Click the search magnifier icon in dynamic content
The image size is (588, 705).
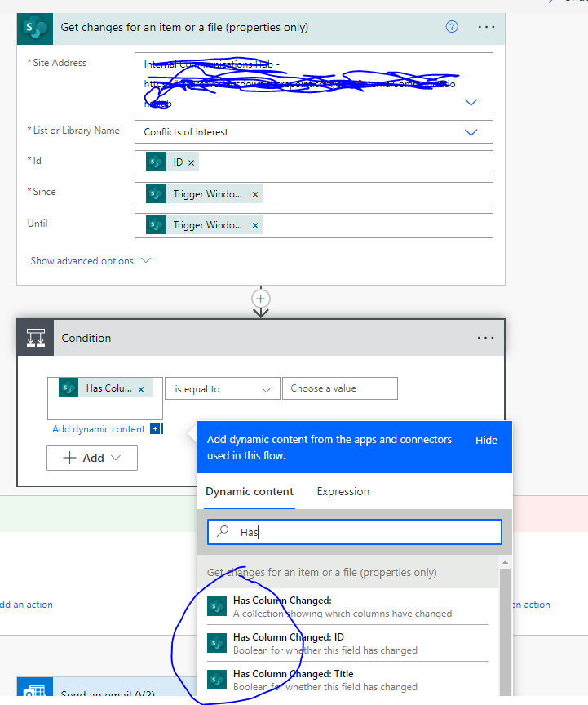coord(223,531)
